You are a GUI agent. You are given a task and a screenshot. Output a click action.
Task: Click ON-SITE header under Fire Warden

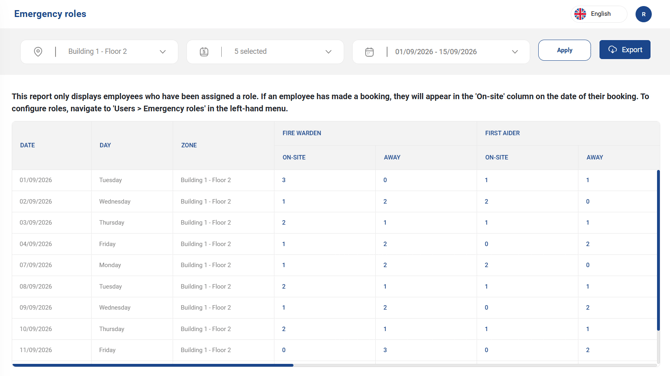294,157
